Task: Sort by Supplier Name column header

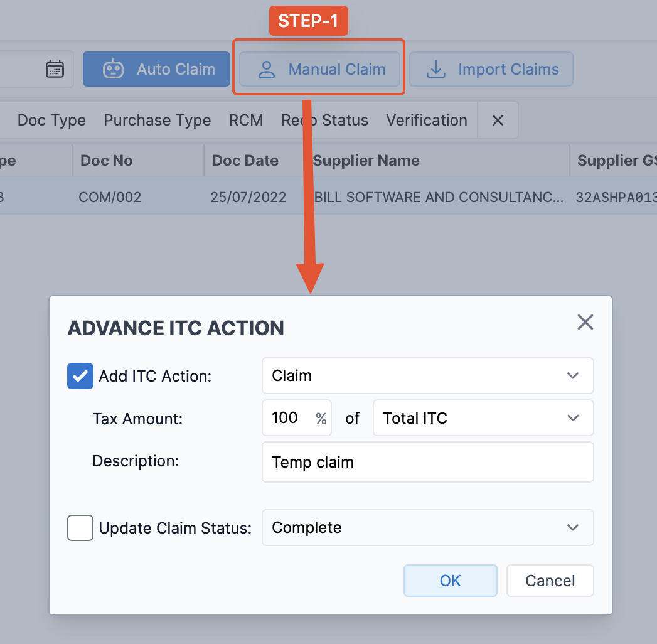Action: point(366,161)
